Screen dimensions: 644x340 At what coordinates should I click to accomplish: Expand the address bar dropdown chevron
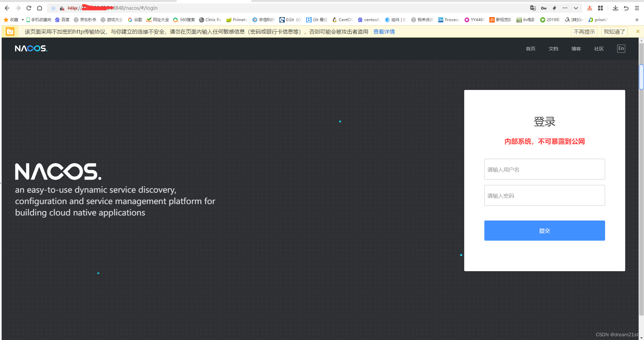coord(576,8)
